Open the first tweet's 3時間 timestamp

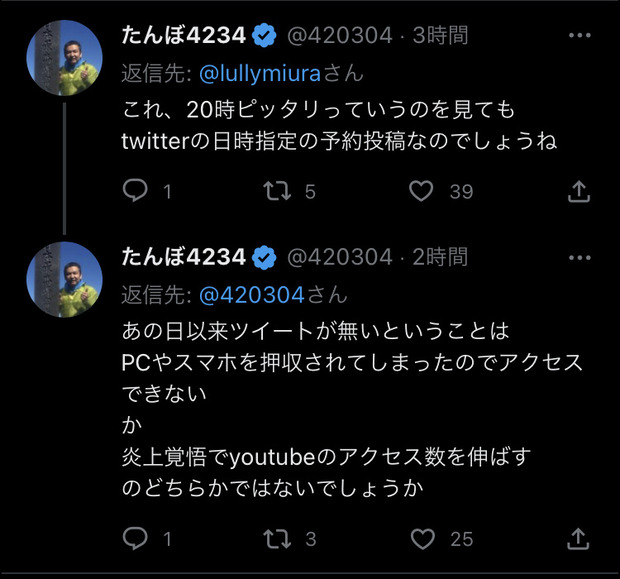pyautogui.click(x=439, y=36)
